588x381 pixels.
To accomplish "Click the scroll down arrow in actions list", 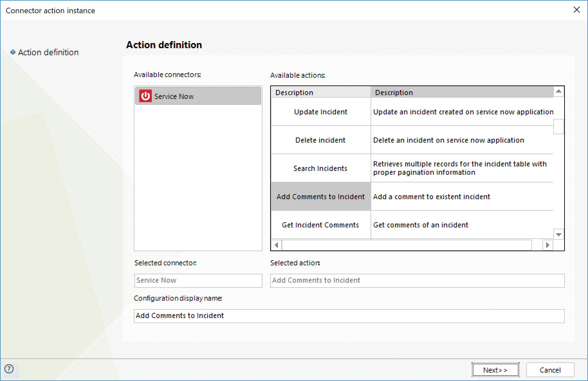I will 559,235.
